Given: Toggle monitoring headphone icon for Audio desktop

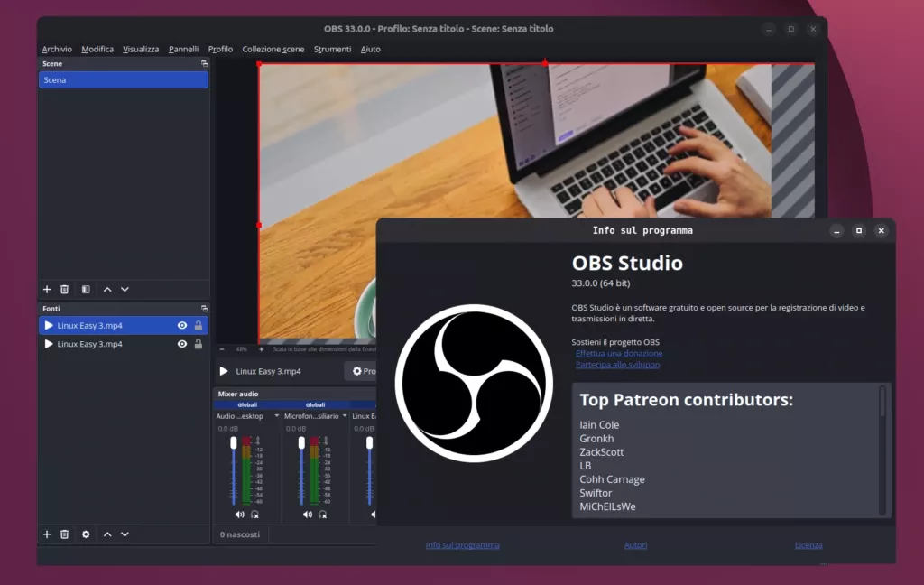Looking at the screenshot, I should click(x=255, y=515).
